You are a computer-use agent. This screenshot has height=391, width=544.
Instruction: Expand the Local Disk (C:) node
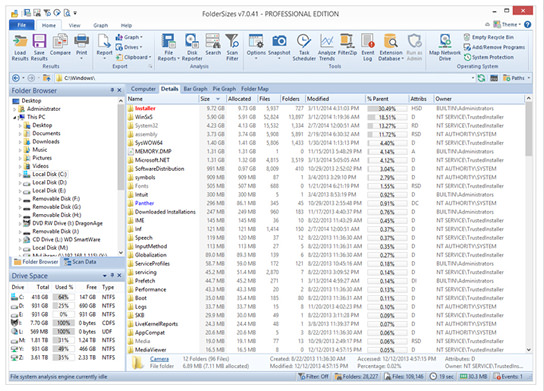[20, 175]
